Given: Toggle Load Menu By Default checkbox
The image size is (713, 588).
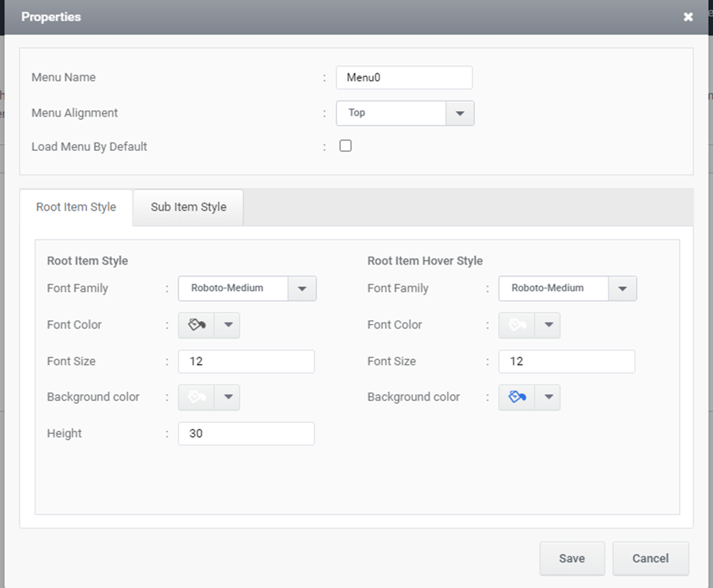Looking at the screenshot, I should point(345,146).
